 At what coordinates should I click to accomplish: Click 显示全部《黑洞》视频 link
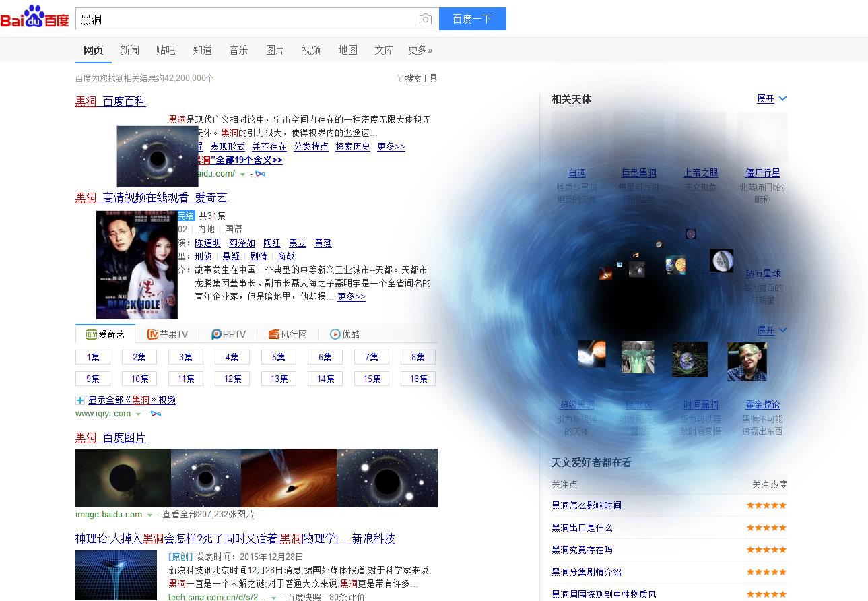132,400
